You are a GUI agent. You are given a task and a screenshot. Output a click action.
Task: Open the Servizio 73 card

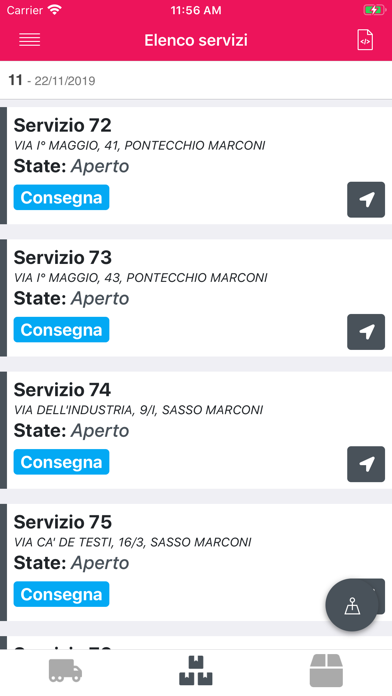point(196,298)
